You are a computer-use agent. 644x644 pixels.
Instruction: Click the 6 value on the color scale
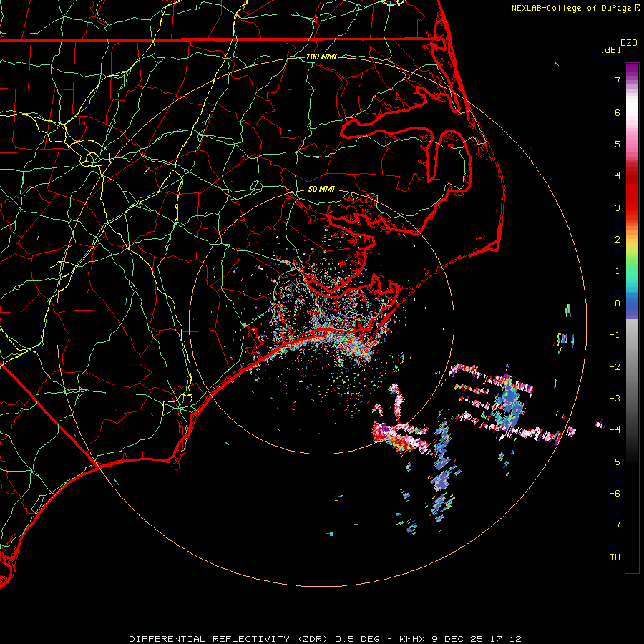(x=618, y=112)
